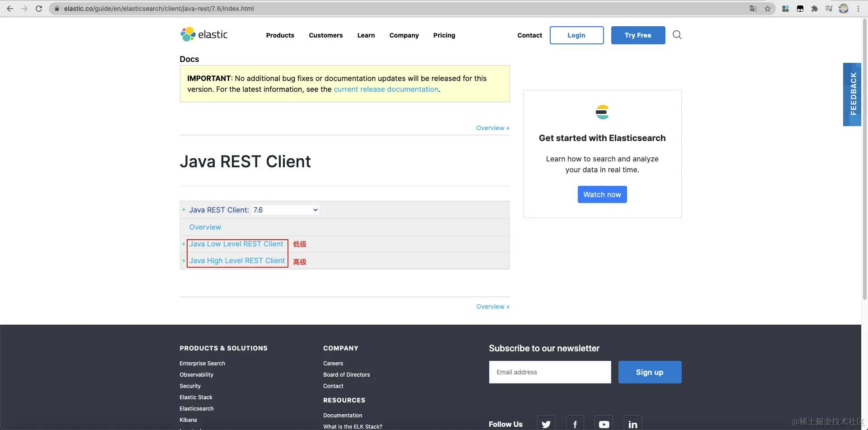This screenshot has height=430, width=868.
Task: Open Elastic's LinkedIn page
Action: coord(633,424)
